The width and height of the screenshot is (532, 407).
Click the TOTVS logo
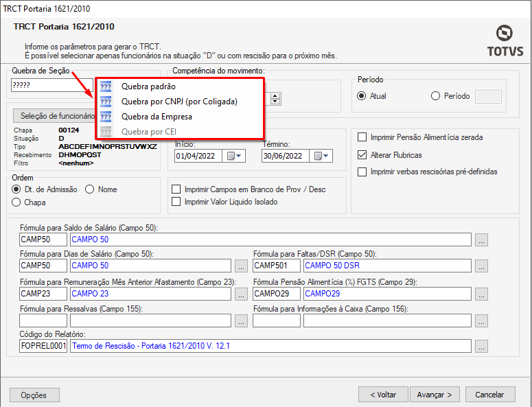(505, 40)
